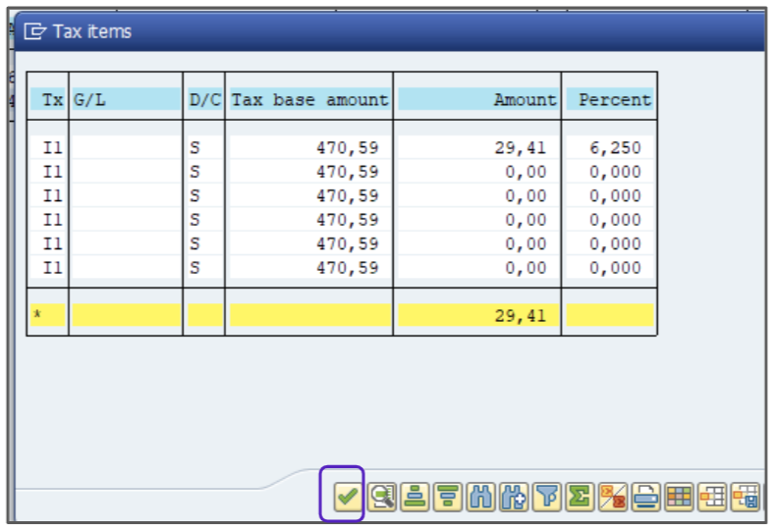Select the Amount column header
The height and width of the screenshot is (532, 776).
[x=477, y=99]
